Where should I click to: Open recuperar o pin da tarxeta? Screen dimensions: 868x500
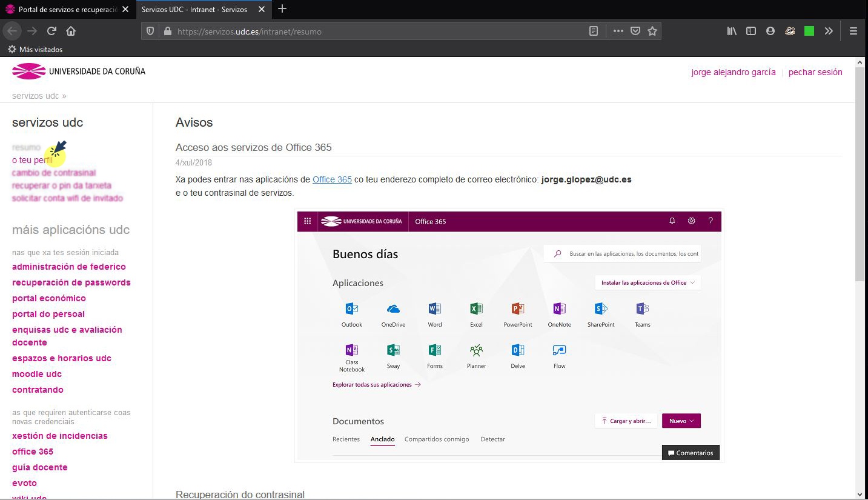62,185
